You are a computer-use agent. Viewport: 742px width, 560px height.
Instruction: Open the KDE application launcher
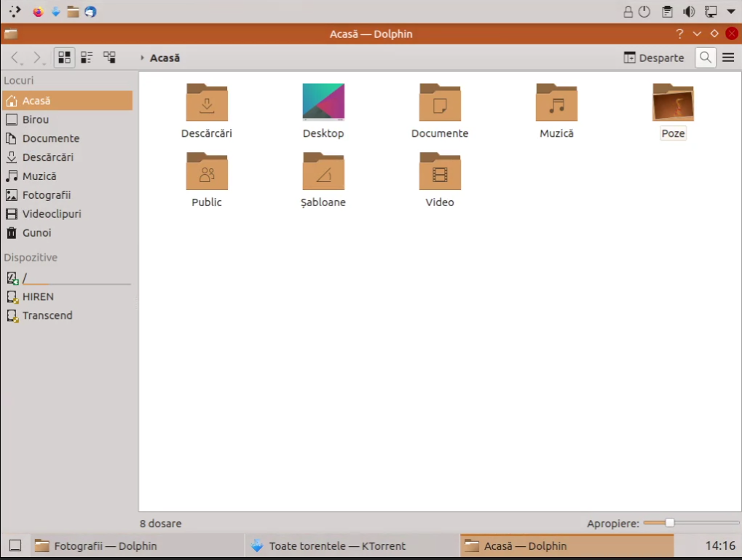click(x=15, y=12)
